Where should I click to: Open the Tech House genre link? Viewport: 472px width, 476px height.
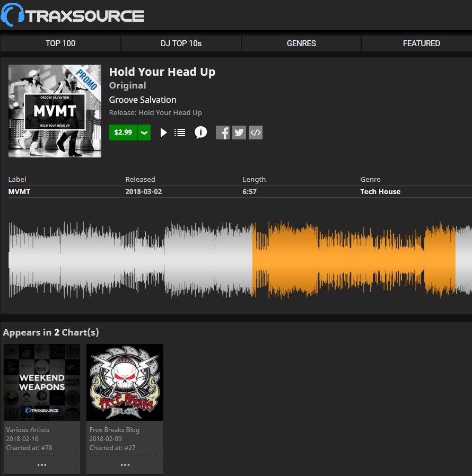[x=380, y=191]
